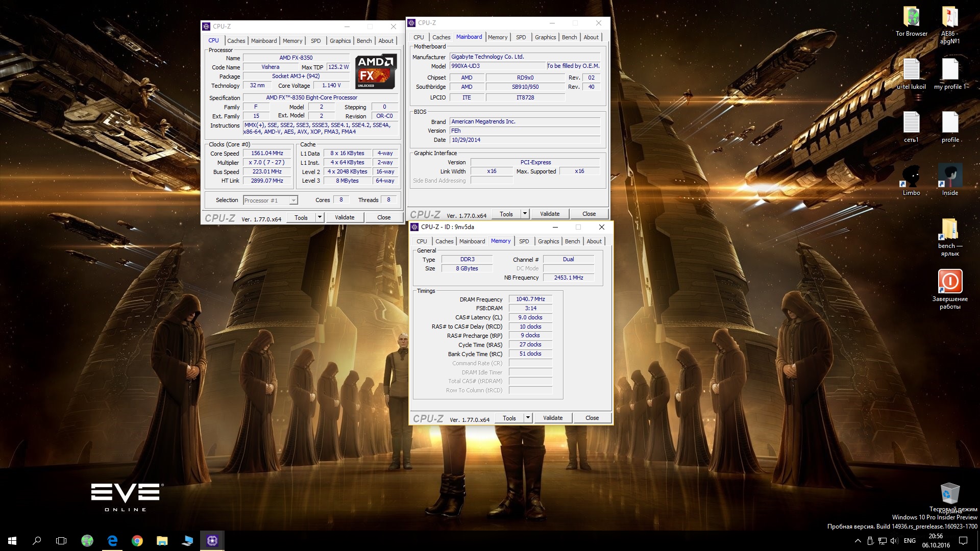Image resolution: width=980 pixels, height=551 pixels.
Task: Open Task View on the taskbar
Action: 61,541
